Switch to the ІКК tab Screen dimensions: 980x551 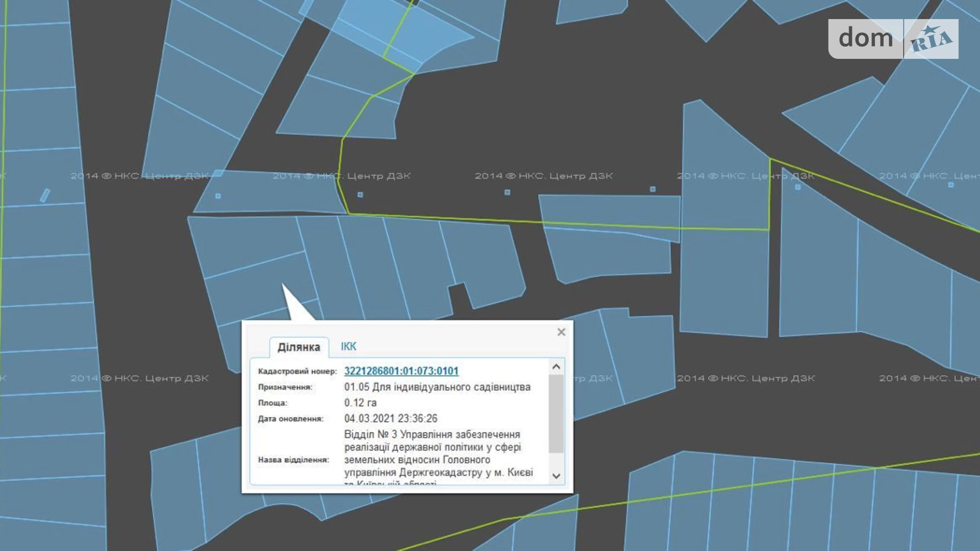(x=348, y=346)
